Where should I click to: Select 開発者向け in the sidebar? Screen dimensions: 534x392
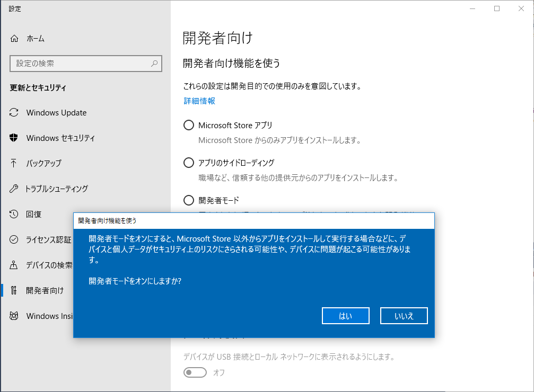(45, 290)
